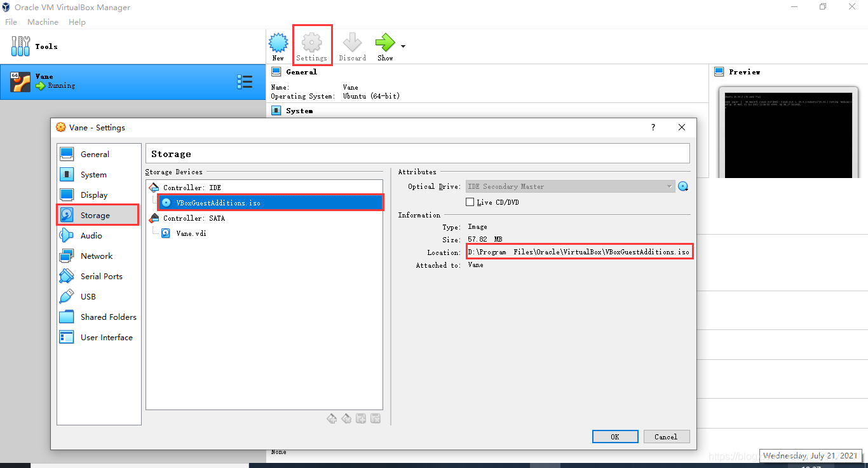Click the '57.82 MB' size value
868x468 pixels.
coord(485,240)
